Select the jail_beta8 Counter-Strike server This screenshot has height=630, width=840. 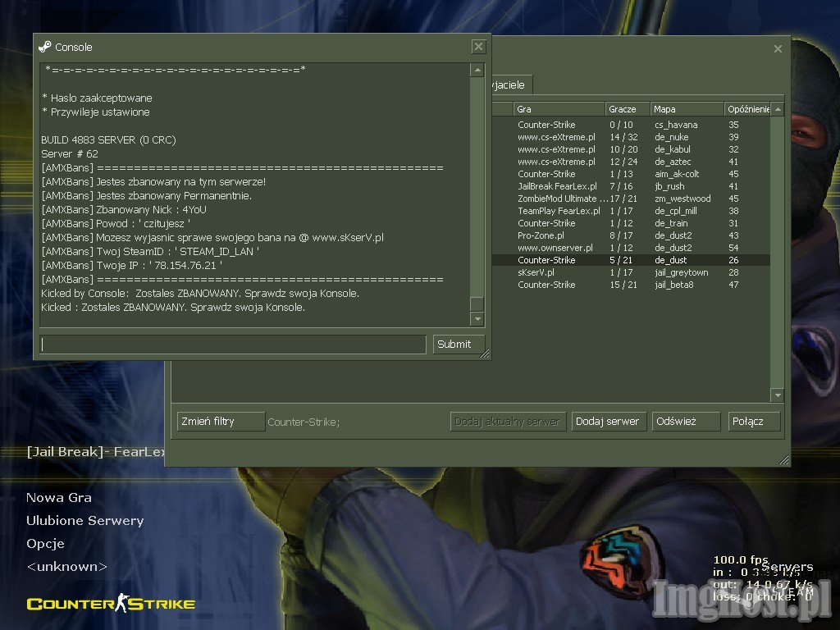(x=631, y=285)
